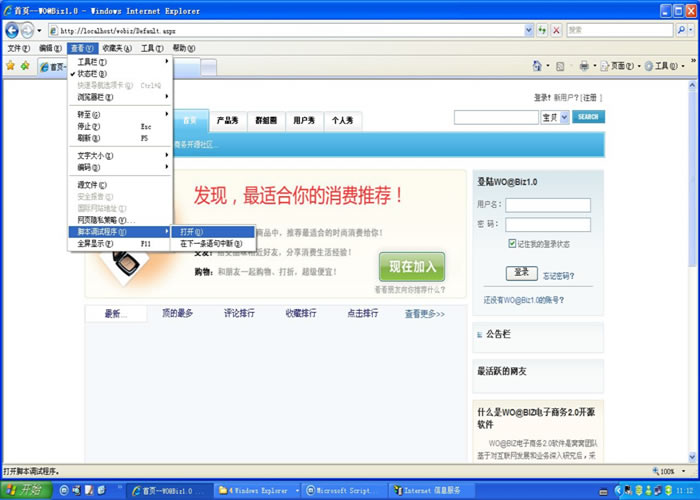Toggle the 记住我的登录状态 checkbox
Screen dimensions: 700x500
coord(512,243)
